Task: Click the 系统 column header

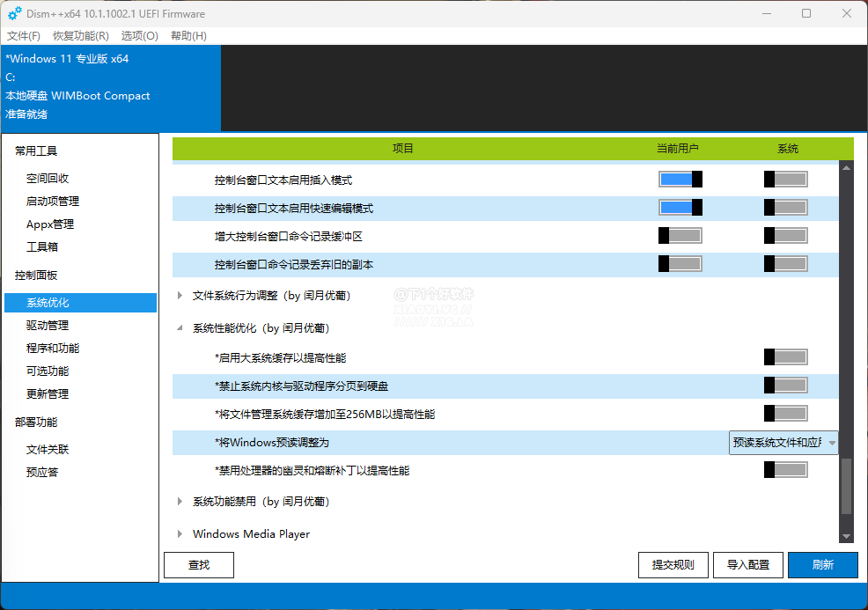Action: 788,149
